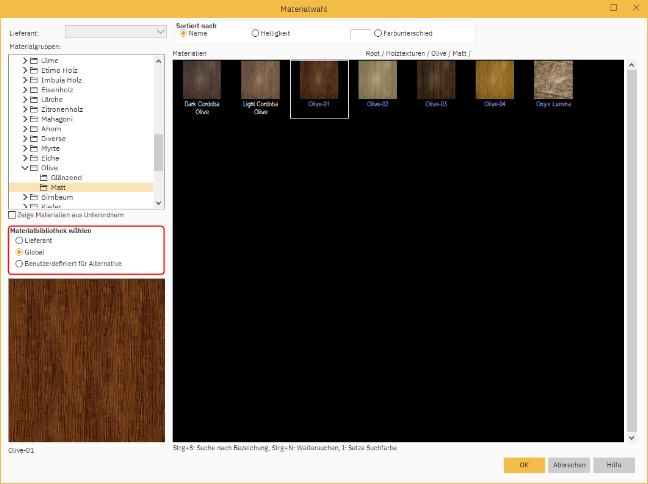Image resolution: width=648 pixels, height=484 pixels.
Task: Click the Mahagoni folder icon
Action: pos(33,118)
